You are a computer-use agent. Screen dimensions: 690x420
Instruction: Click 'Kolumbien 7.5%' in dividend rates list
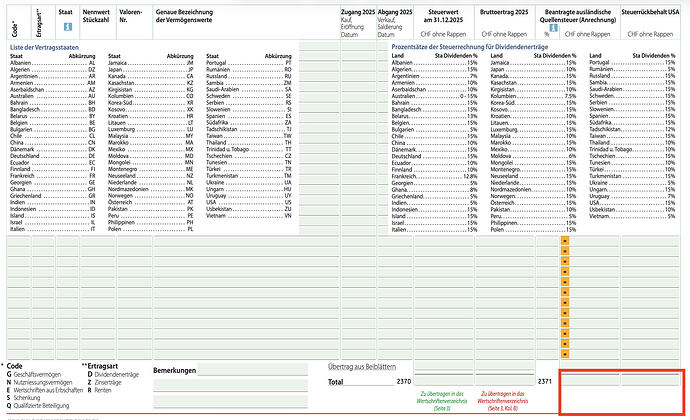pos(533,96)
